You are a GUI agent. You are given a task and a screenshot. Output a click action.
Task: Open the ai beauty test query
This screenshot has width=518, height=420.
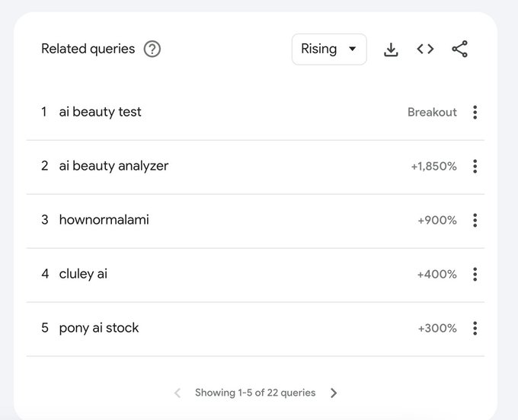[x=100, y=112]
